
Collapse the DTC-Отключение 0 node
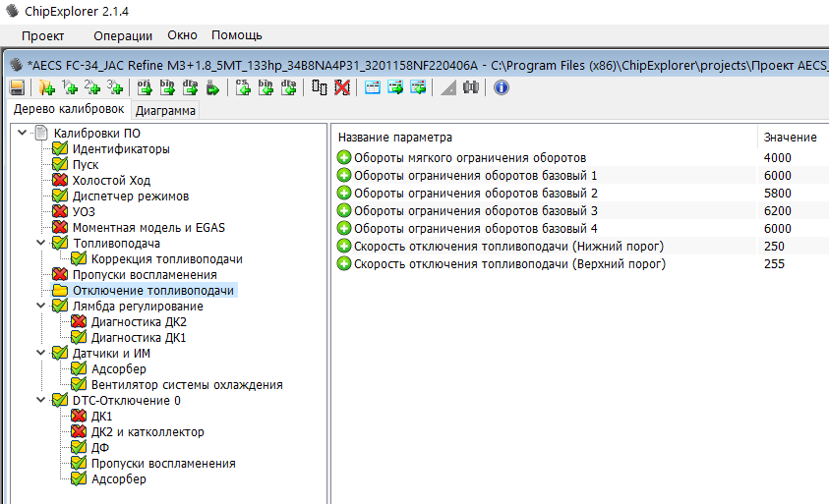[x=40, y=401]
